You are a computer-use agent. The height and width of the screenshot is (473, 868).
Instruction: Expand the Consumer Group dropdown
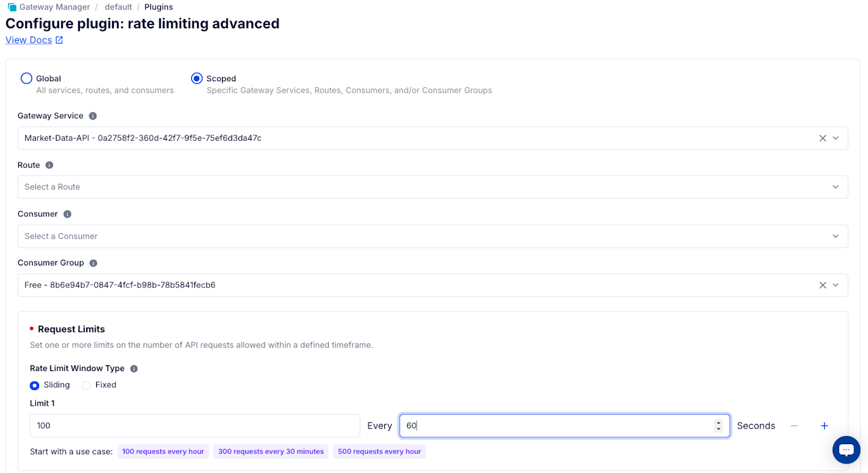835,284
